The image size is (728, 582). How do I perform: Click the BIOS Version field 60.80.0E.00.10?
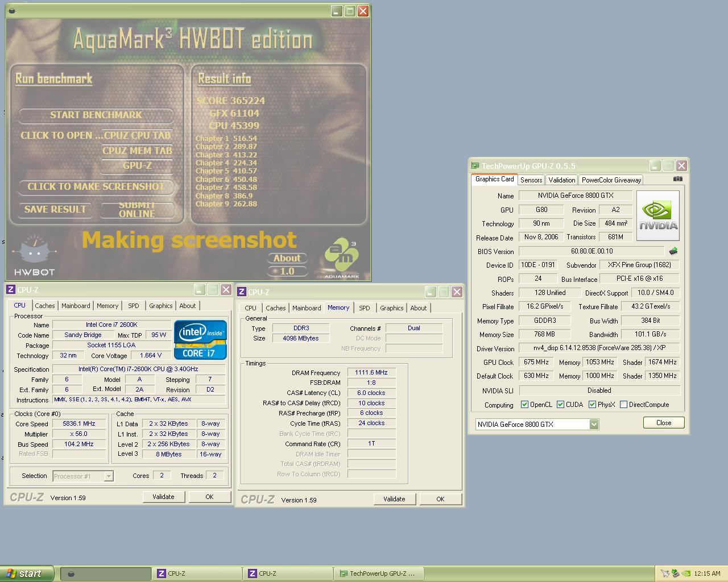(591, 251)
